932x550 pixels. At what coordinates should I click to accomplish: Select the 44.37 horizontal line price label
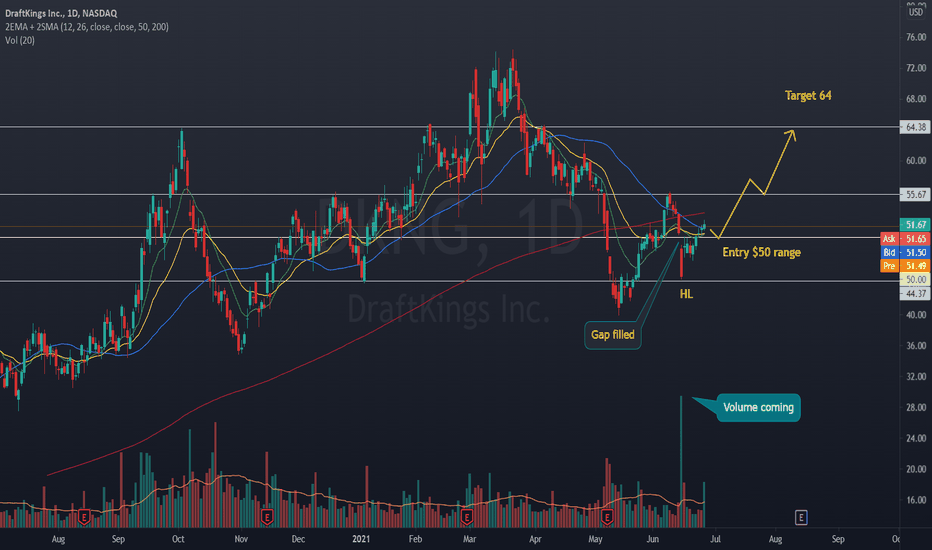(915, 293)
